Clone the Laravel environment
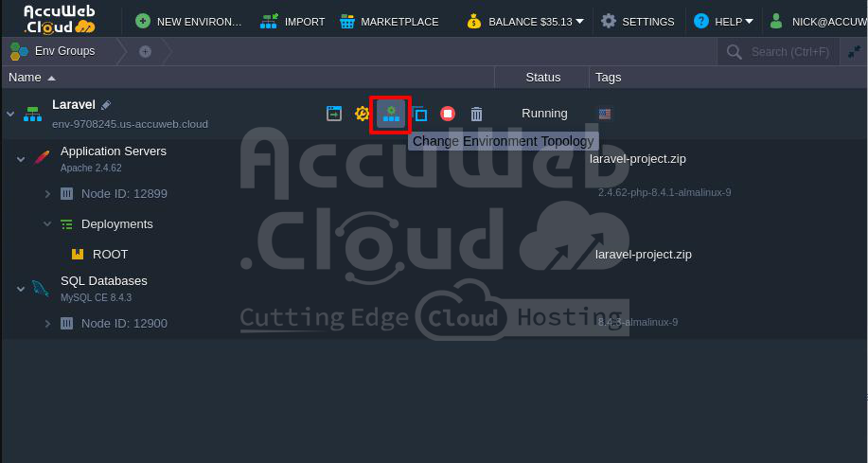 420,114
